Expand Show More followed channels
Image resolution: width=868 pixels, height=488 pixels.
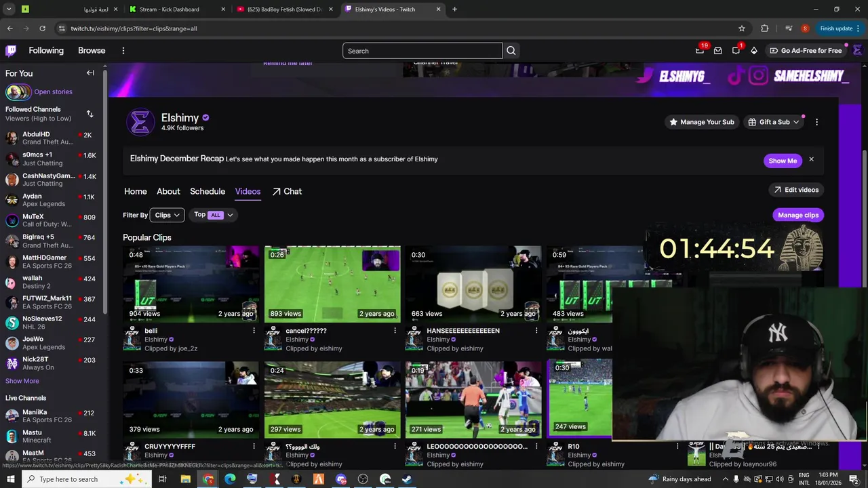pos(22,381)
